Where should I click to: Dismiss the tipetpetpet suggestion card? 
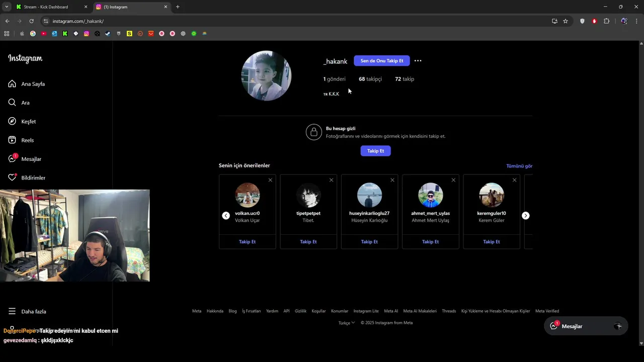click(x=331, y=180)
